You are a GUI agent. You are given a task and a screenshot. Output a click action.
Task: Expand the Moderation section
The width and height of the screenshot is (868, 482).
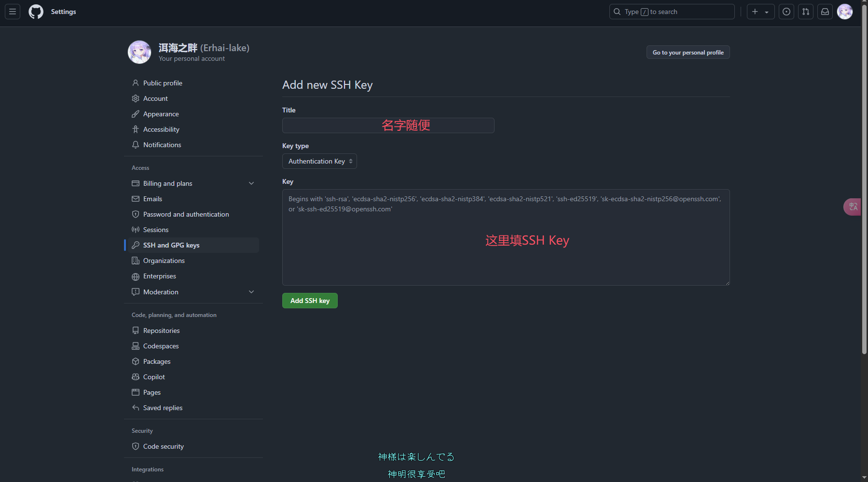click(251, 292)
